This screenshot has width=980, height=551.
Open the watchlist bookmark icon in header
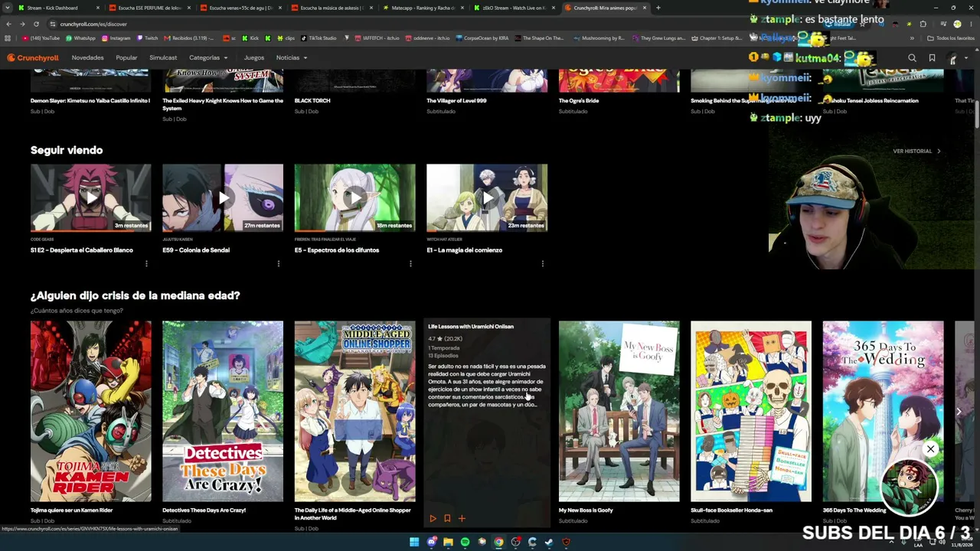coord(932,57)
